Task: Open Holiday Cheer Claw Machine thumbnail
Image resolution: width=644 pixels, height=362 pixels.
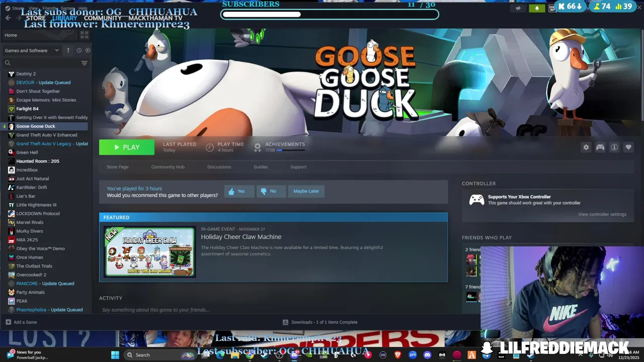Action: [150, 251]
